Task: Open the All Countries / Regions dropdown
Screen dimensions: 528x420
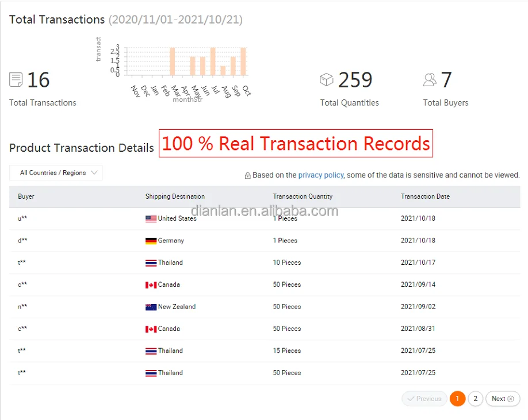Action: coord(56,172)
